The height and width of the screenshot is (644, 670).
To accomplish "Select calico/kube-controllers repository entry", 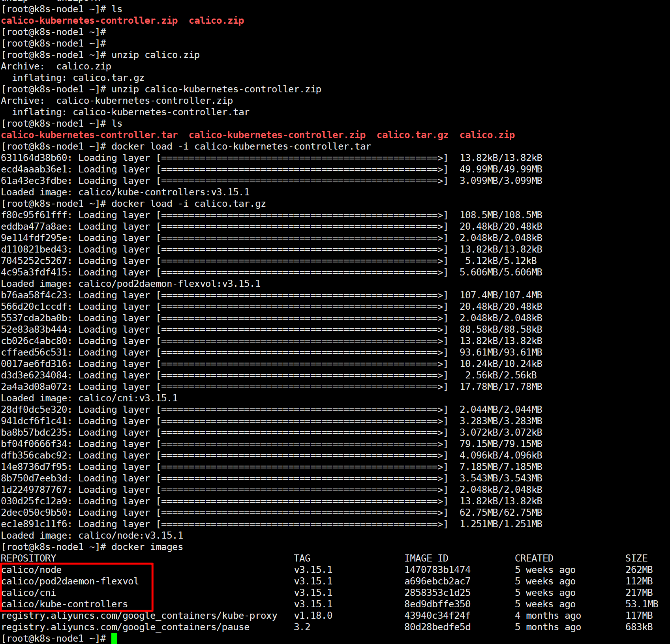I will 65,604.
